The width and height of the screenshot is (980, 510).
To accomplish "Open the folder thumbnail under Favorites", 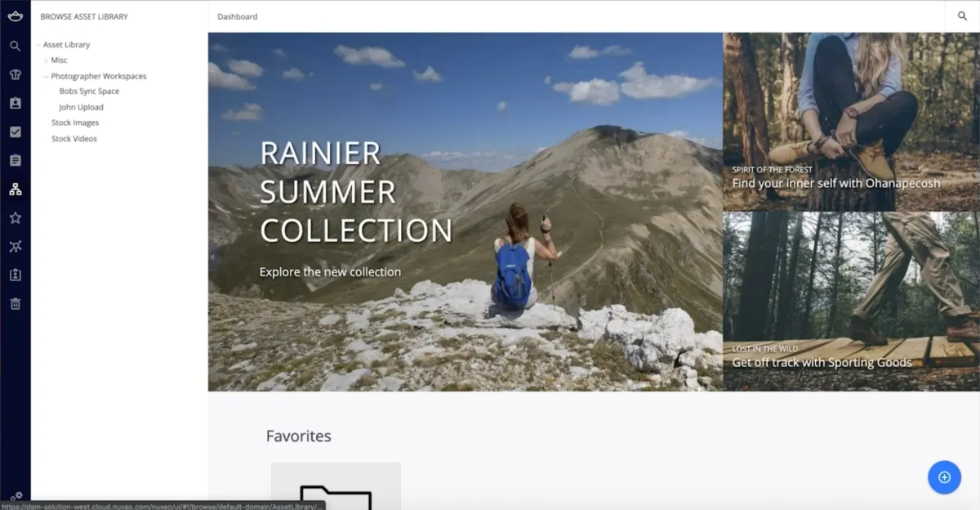I will pyautogui.click(x=336, y=486).
